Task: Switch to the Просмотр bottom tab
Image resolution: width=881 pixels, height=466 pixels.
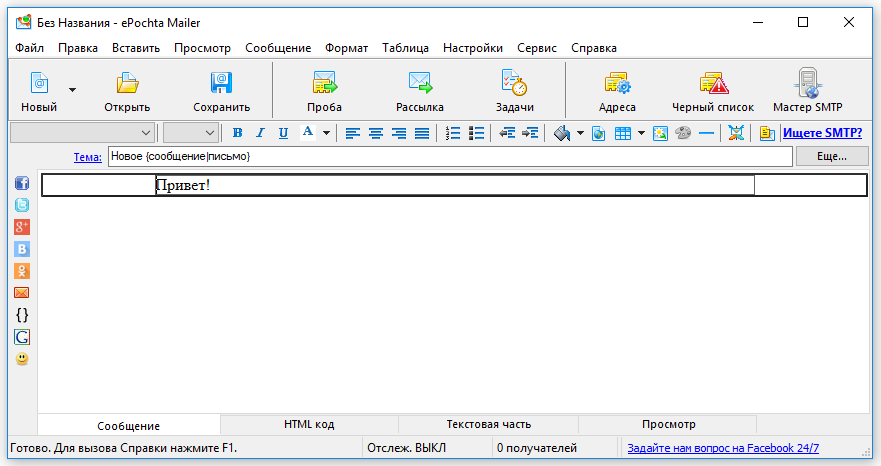Action: tap(669, 424)
